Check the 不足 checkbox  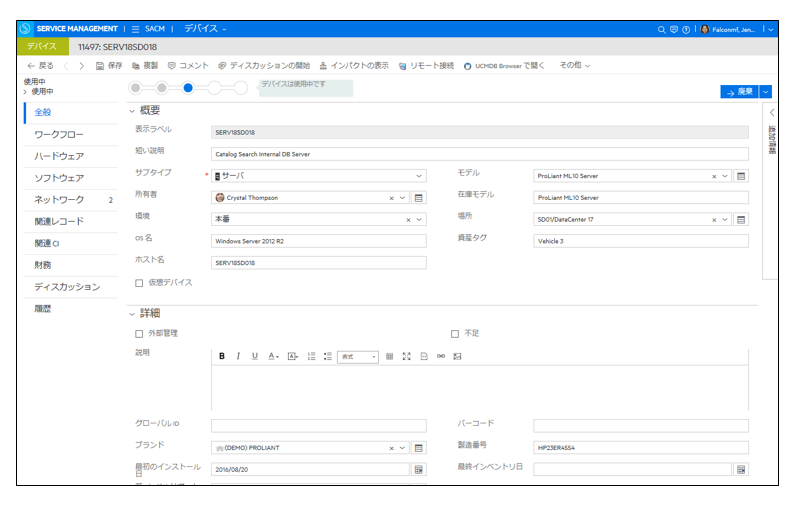(x=455, y=333)
